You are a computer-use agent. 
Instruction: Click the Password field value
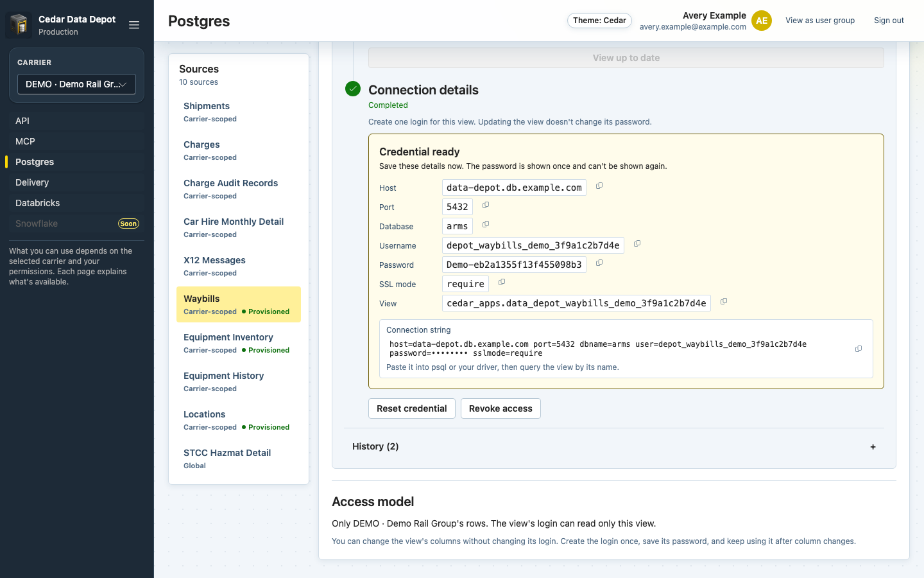point(514,265)
